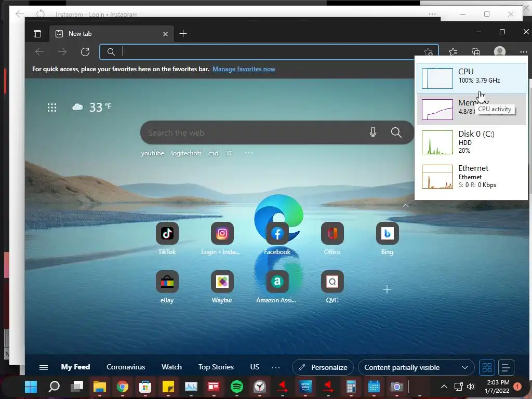This screenshot has width=532, height=399.
Task: Focus the Edge address bar
Action: coord(268,52)
